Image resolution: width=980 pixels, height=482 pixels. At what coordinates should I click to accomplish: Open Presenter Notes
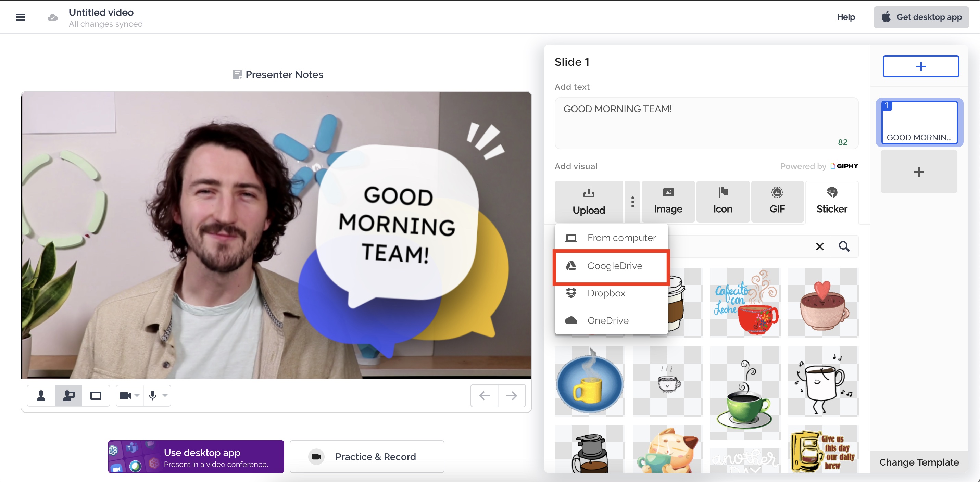(x=278, y=75)
